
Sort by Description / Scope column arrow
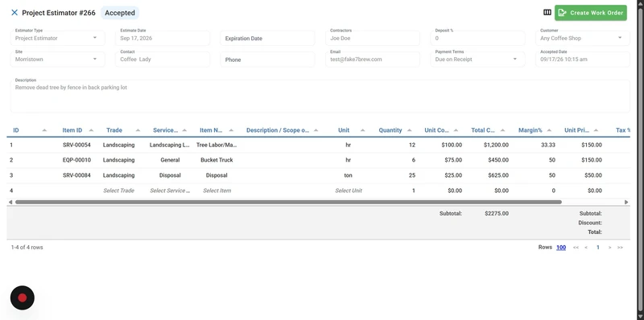tap(316, 130)
